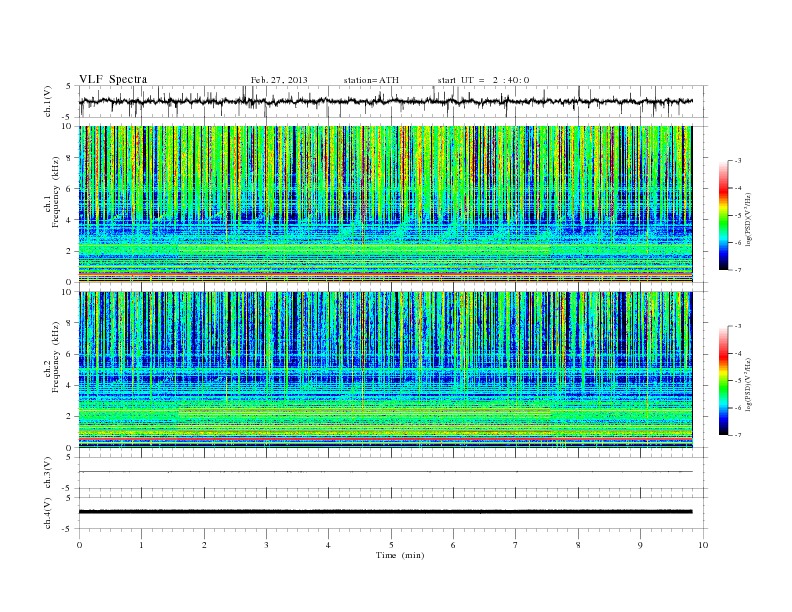Click the time axis tick label '3'
Image resolution: width=792 pixels, height=612 pixels.
click(x=266, y=545)
